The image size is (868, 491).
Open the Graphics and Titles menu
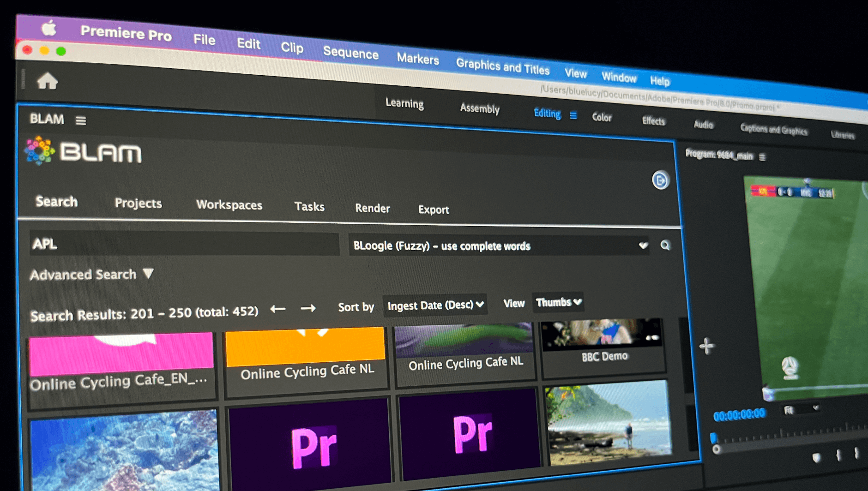[x=502, y=66]
